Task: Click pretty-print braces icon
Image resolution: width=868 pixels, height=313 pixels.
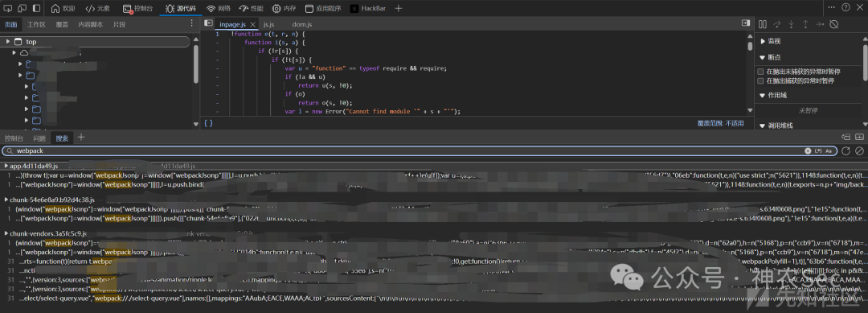Action: pos(208,123)
